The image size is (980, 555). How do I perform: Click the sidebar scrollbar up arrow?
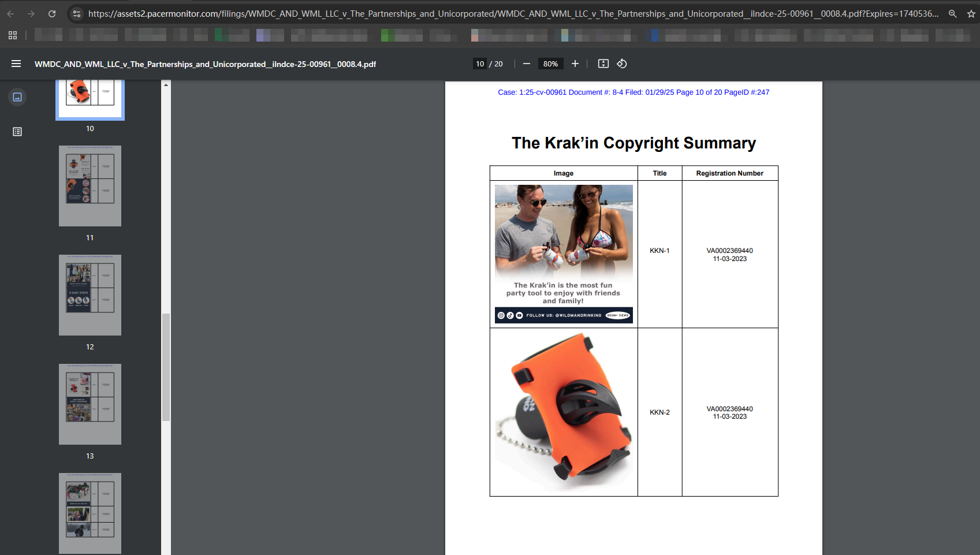pos(166,85)
